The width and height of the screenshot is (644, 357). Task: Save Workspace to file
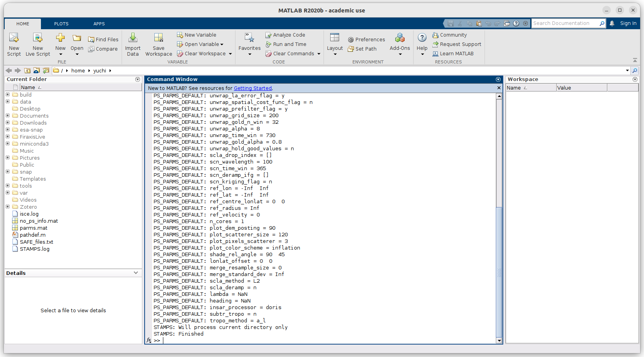159,44
